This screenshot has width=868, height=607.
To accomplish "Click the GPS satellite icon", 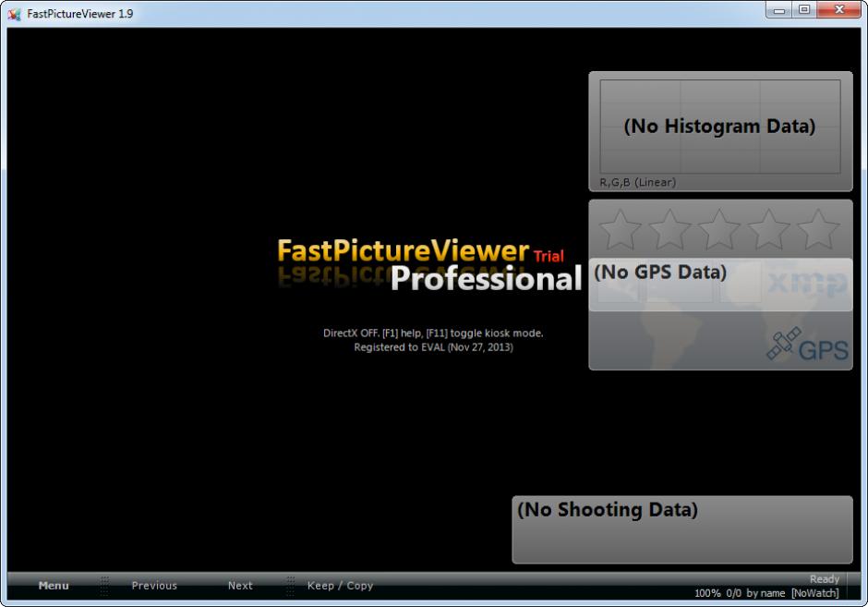I will tap(783, 344).
